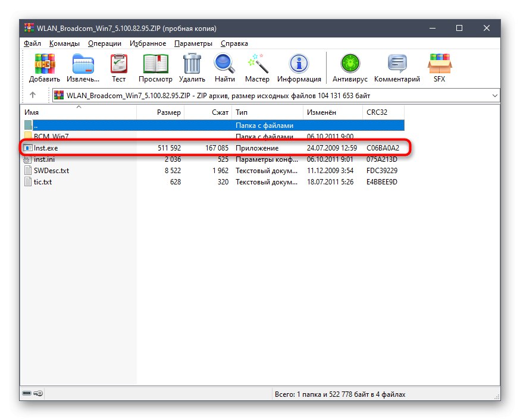
Task: Sort by the CRC32 column header
Action: [x=383, y=112]
